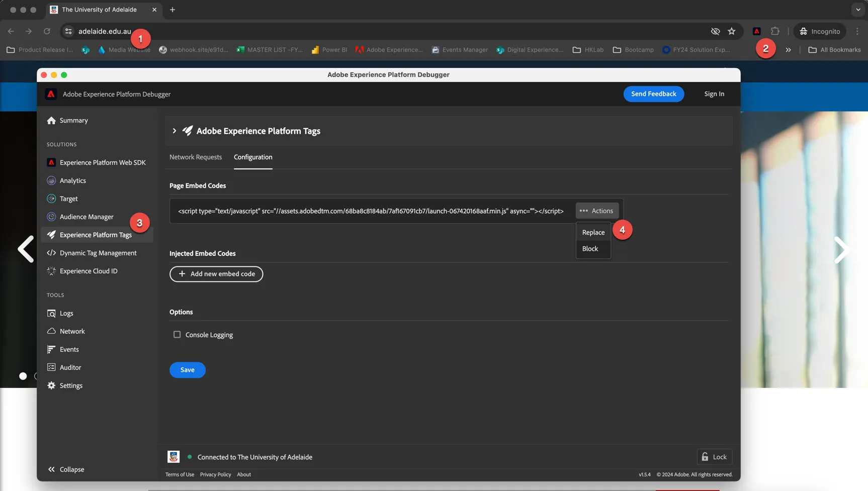Open the Summary home icon
Screen dimensions: 868x491
click(51, 121)
